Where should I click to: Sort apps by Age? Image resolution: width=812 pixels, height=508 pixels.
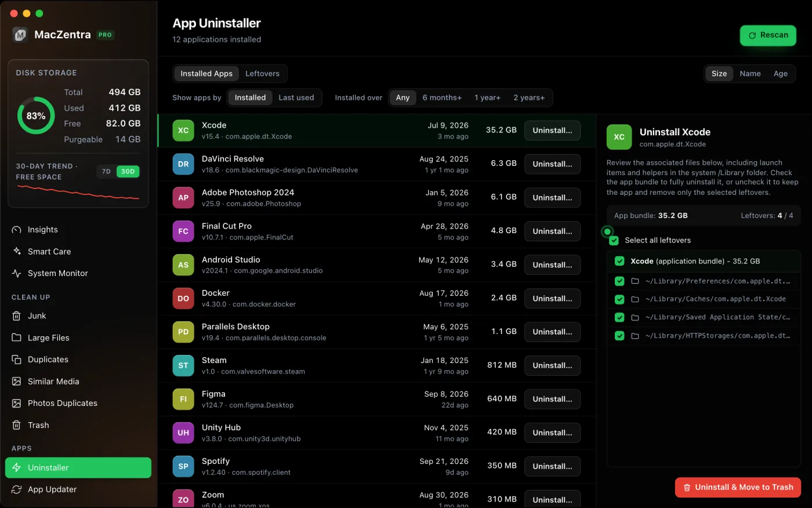click(x=781, y=74)
